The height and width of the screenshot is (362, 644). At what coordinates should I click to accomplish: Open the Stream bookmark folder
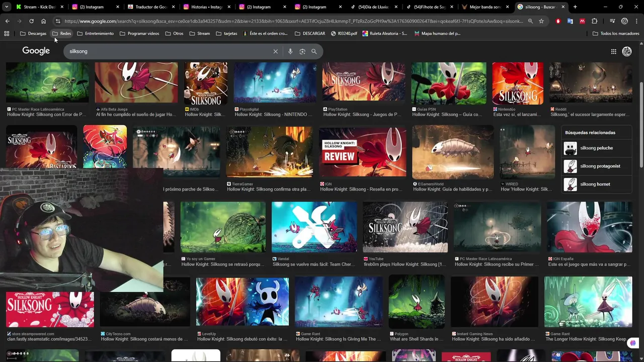pyautogui.click(x=200, y=33)
